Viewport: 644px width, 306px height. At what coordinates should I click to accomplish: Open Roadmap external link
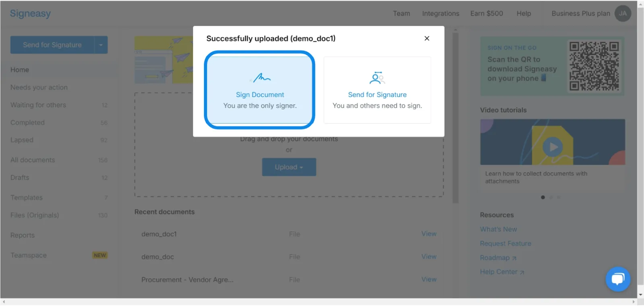pos(498,258)
